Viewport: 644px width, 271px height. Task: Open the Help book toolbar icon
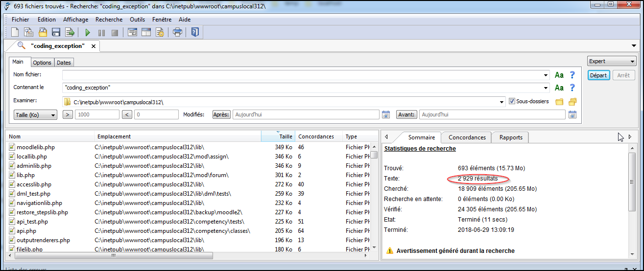point(194,33)
